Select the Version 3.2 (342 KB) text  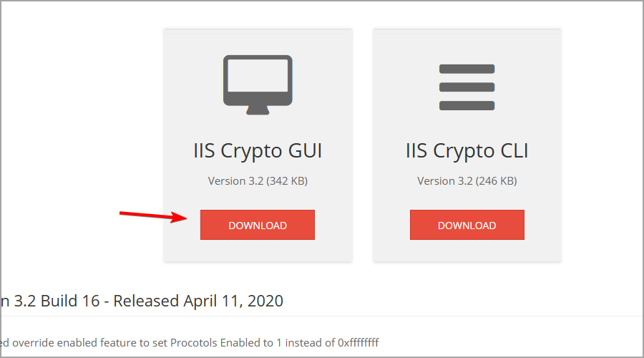[x=258, y=181]
